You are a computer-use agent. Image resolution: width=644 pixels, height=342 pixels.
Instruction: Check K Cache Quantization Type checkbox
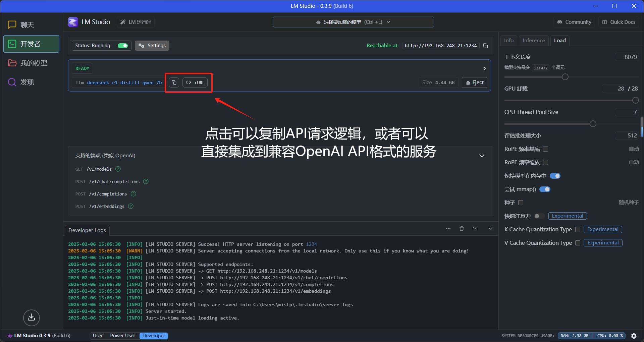(x=578, y=230)
